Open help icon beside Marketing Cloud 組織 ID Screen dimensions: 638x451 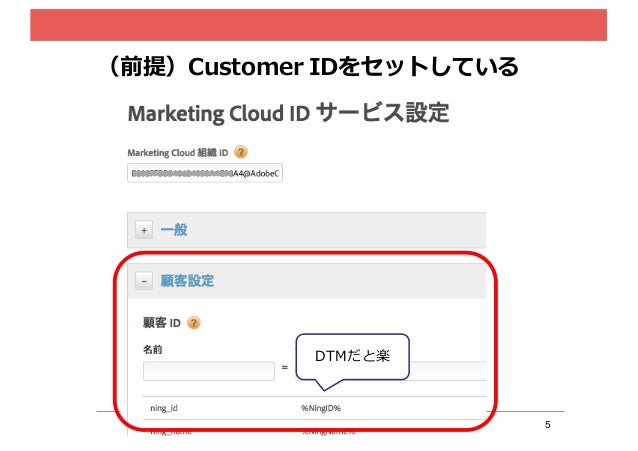click(x=241, y=152)
